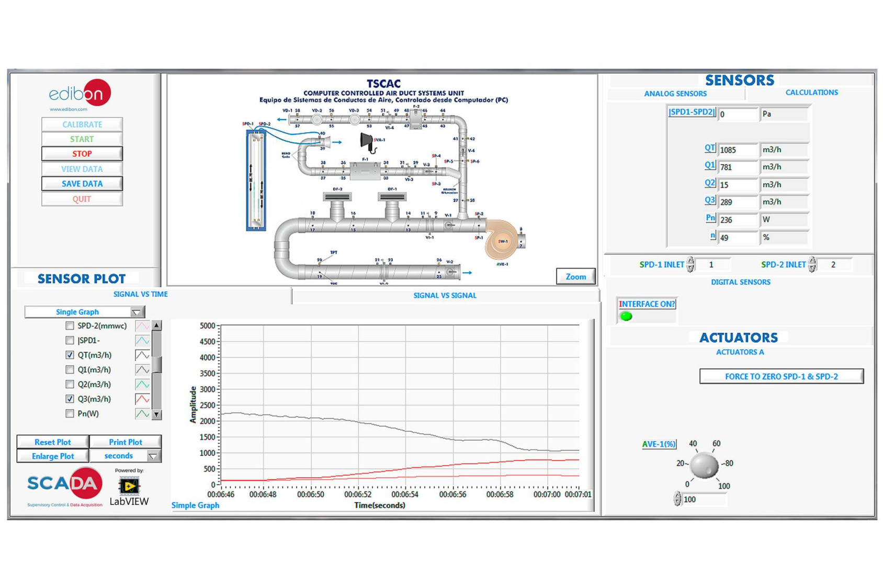Click the Q1 value field showing 781
The width and height of the screenshot is (883, 588).
[738, 167]
